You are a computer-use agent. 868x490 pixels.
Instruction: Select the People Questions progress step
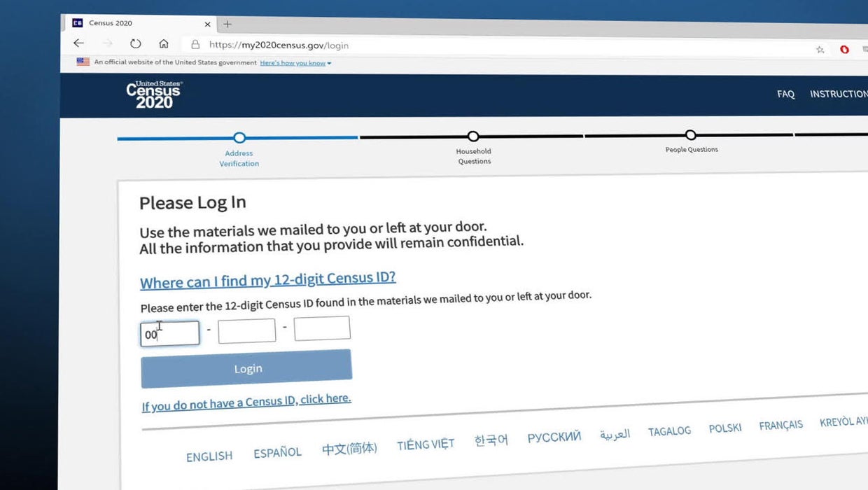click(x=691, y=135)
